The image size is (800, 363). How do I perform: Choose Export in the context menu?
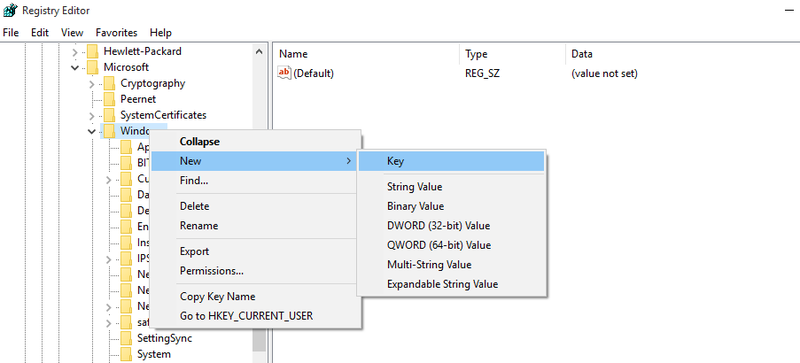[x=256, y=251]
